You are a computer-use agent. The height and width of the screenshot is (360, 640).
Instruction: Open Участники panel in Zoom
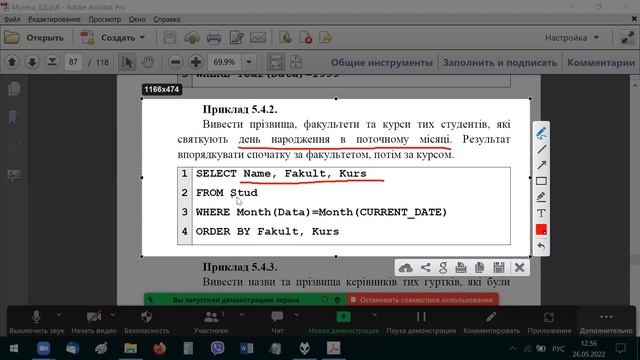211,322
